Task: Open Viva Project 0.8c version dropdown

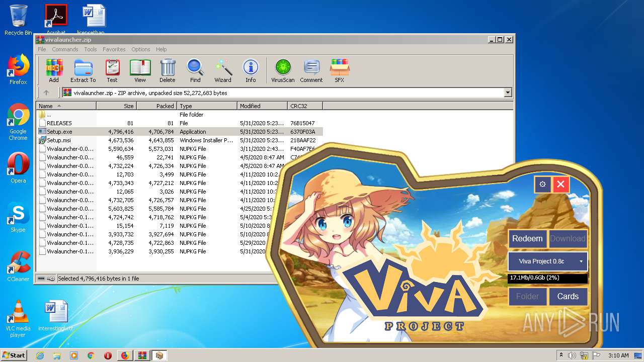Action: coord(548,261)
